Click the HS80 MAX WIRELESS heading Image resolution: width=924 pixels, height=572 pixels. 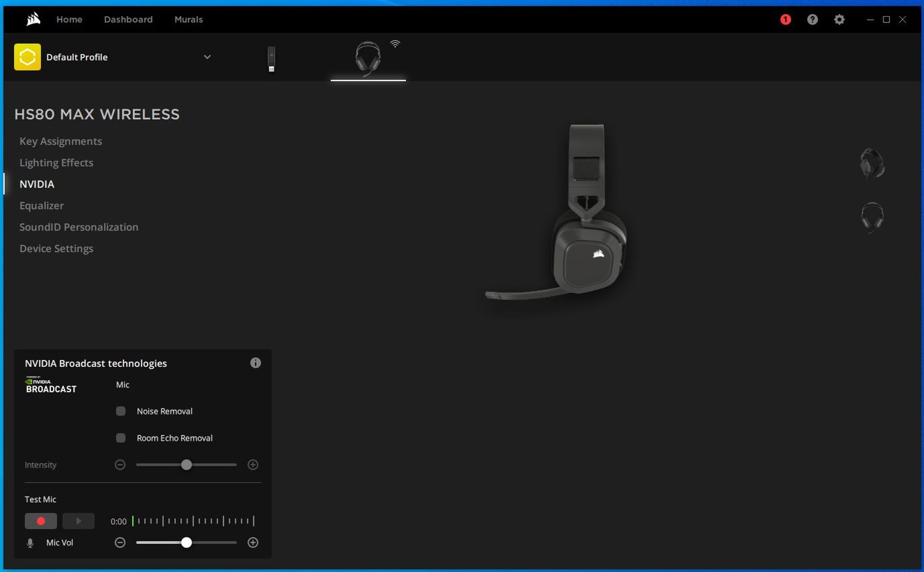click(97, 114)
